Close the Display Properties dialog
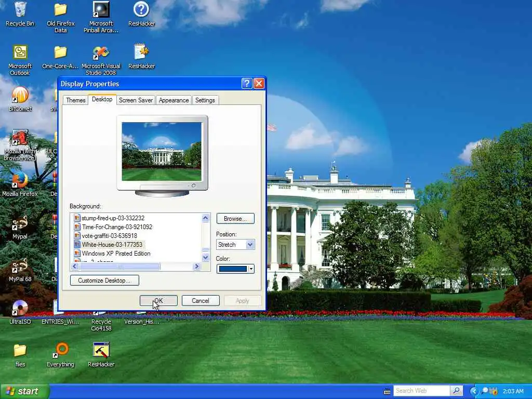This screenshot has height=399, width=532. tap(259, 84)
